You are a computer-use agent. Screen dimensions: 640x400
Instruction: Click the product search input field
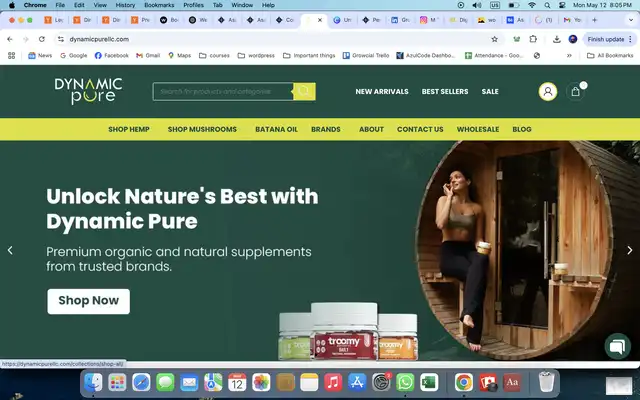coord(223,91)
